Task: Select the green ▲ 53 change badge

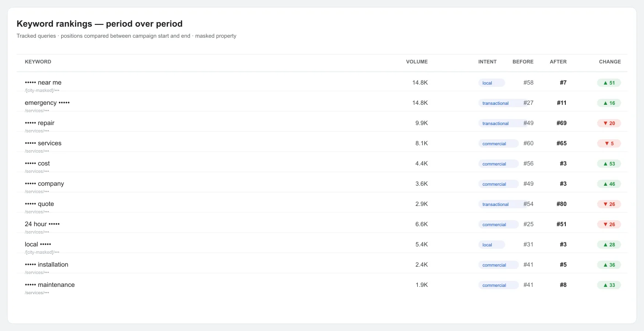Action: click(x=609, y=164)
